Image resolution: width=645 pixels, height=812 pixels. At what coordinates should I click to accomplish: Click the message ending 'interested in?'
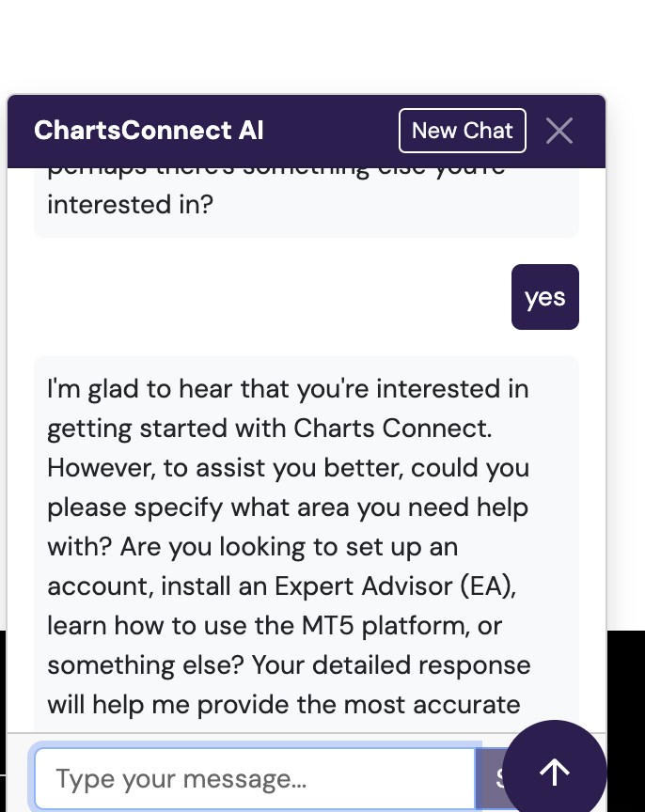(130, 203)
